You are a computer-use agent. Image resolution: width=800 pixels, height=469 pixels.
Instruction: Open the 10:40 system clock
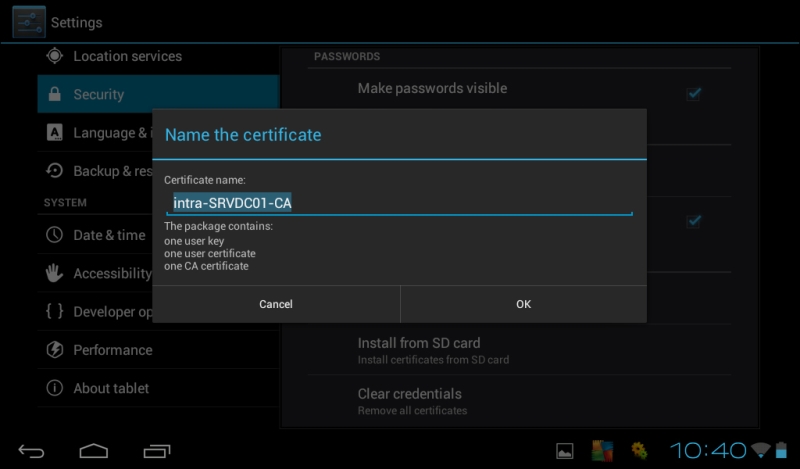pyautogui.click(x=708, y=451)
